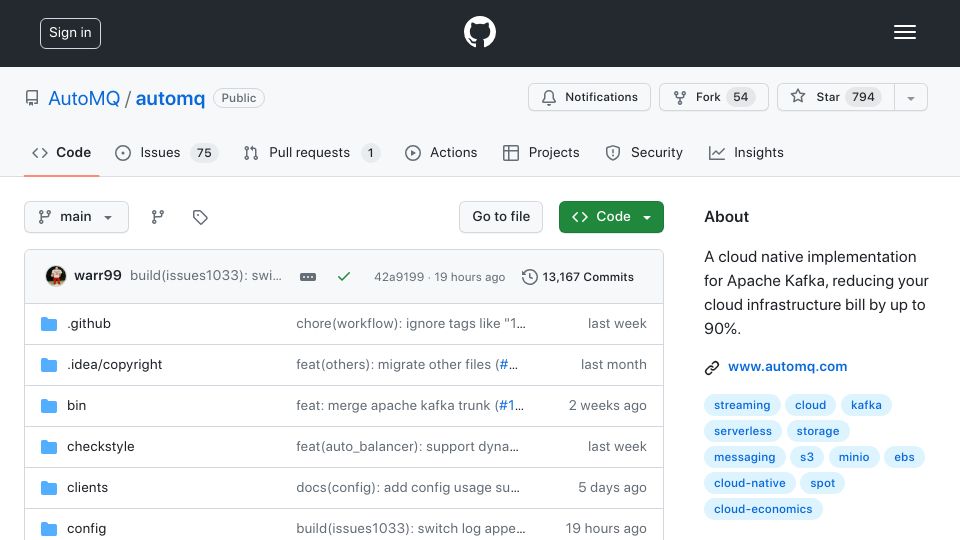Screen dimensions: 960x540
Task: Select the cloud-economics topic tag
Action: (763, 509)
